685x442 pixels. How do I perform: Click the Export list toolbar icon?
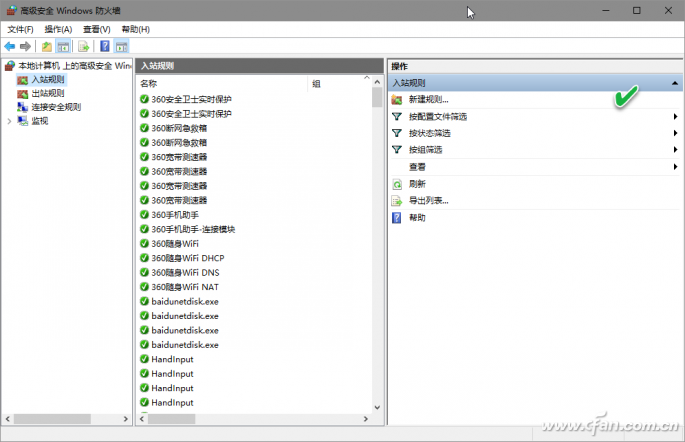click(83, 46)
